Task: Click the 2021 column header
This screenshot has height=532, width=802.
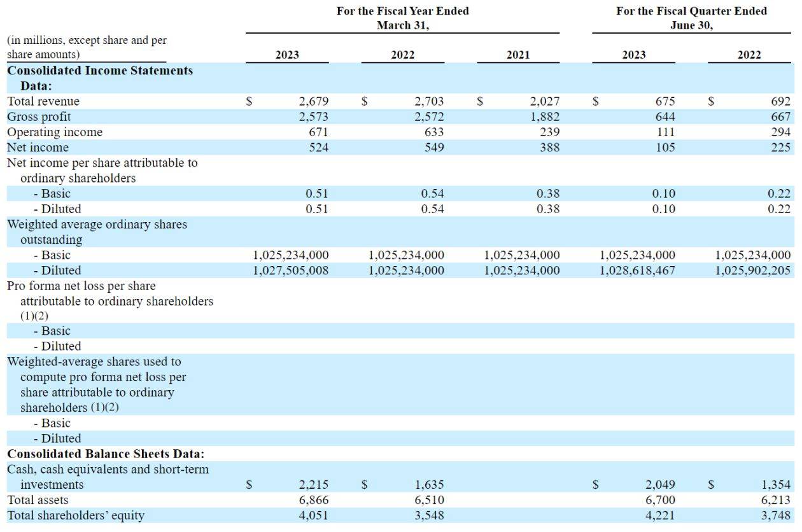Action: (x=518, y=55)
